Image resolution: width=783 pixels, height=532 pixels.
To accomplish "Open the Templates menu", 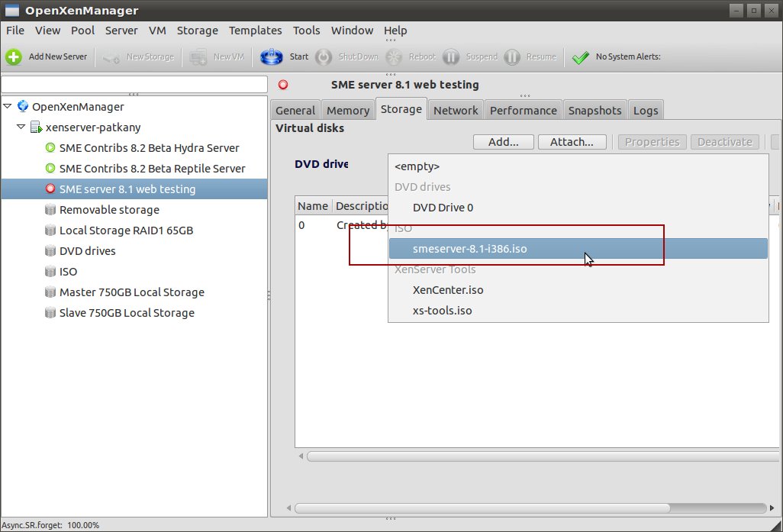I will [x=255, y=30].
